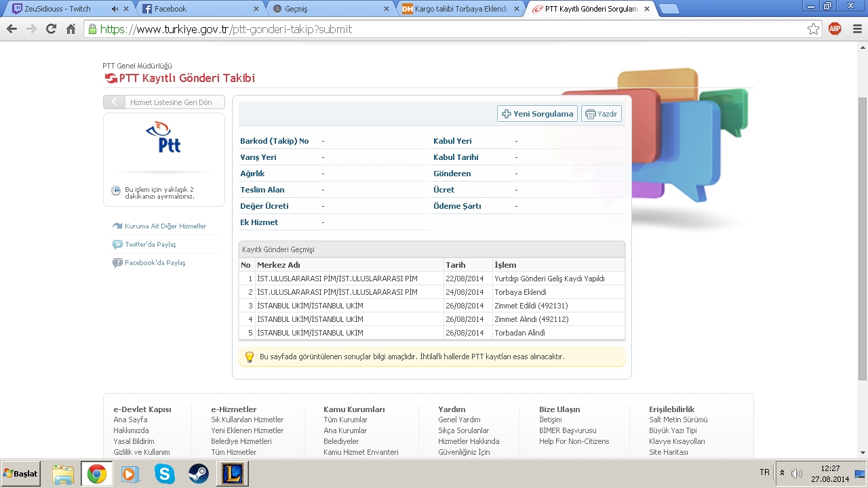
Task: Click the Kuruma Ait Diğer Hizmetler arrow icon
Action: [117, 226]
